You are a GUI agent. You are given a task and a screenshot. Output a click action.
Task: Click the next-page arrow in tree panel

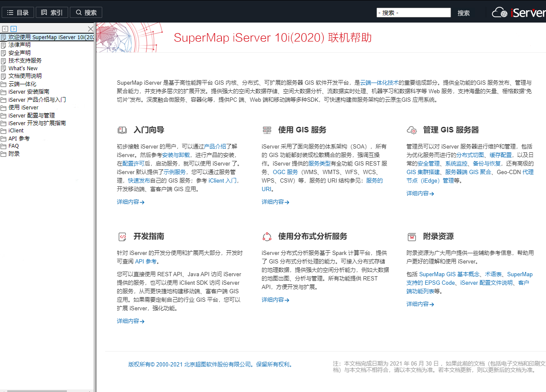click(14, 29)
